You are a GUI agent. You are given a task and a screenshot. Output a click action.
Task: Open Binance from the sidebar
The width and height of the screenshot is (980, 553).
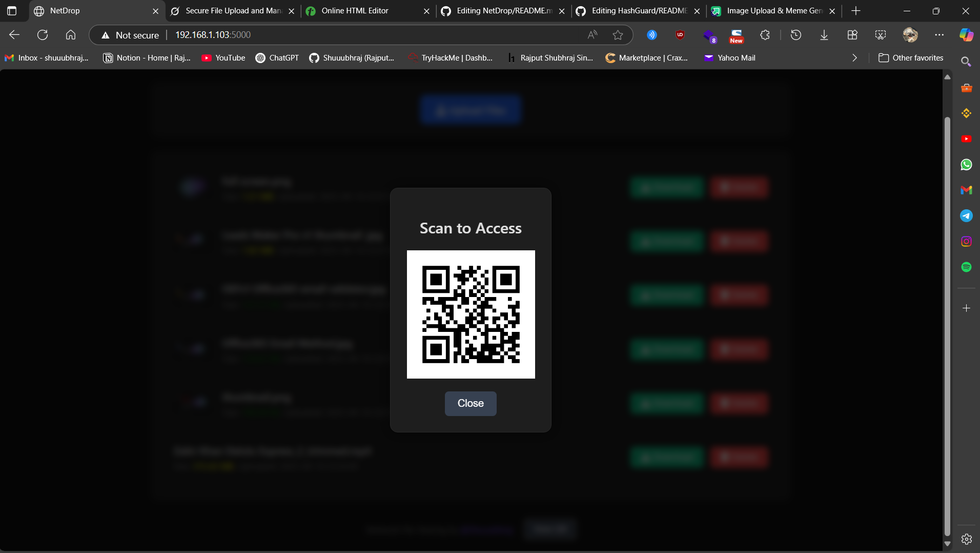click(967, 113)
